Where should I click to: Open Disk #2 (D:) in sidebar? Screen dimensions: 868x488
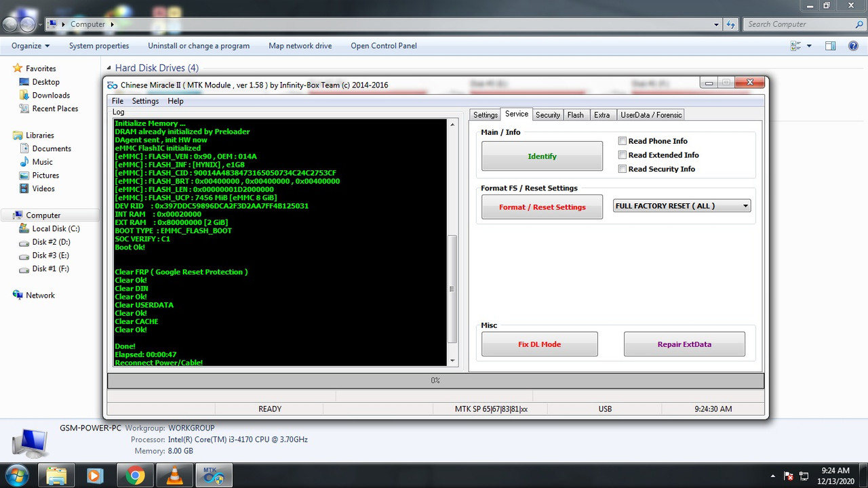click(51, 242)
